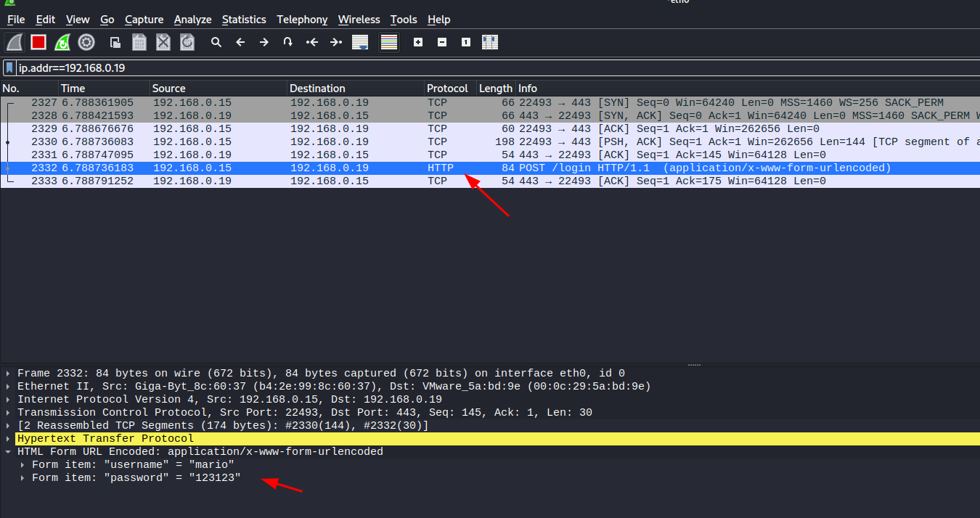This screenshot has width=980, height=518.
Task: Open the Edit menu
Action: point(46,20)
